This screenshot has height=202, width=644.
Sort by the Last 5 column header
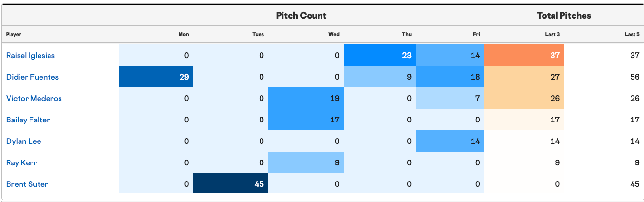tap(632, 34)
